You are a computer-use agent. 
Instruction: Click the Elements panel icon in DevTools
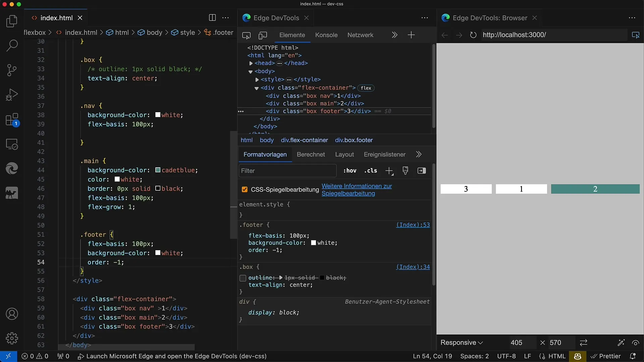click(x=292, y=35)
